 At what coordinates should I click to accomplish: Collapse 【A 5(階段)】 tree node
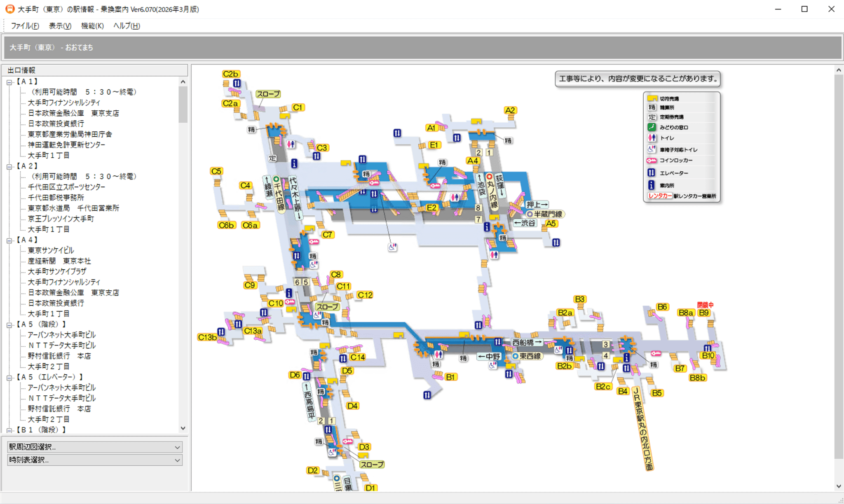coord(9,324)
